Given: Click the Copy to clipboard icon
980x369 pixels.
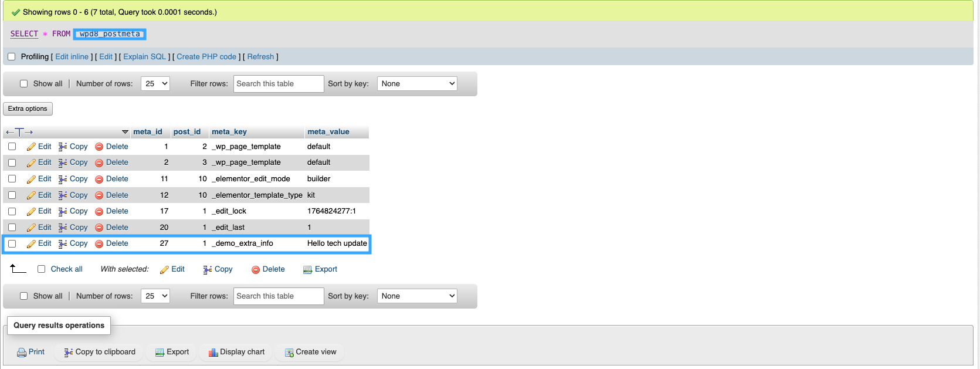Looking at the screenshot, I should pyautogui.click(x=69, y=353).
